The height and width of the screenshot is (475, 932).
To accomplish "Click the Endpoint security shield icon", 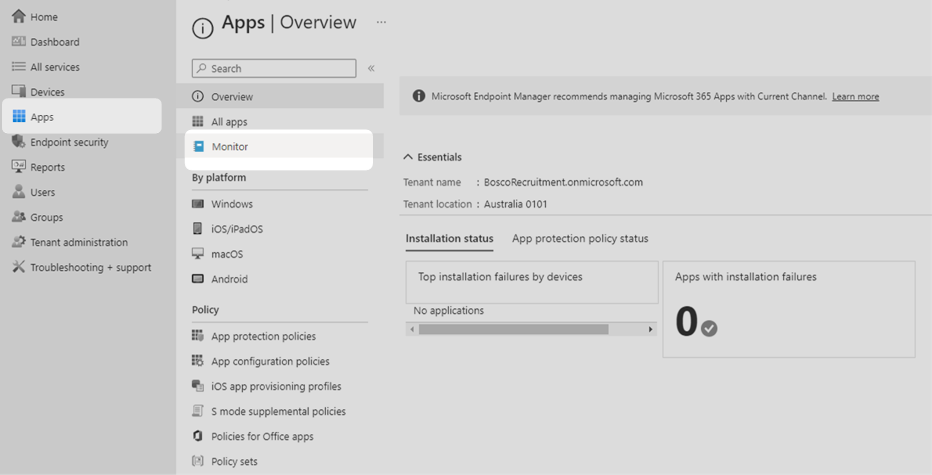I will click(19, 141).
